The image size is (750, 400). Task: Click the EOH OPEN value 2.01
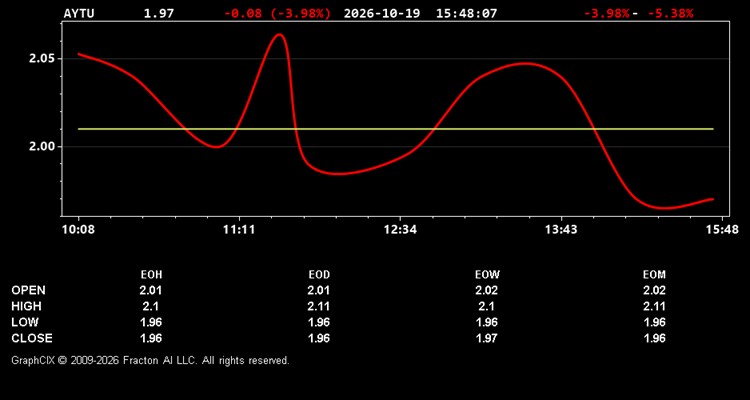(x=151, y=290)
